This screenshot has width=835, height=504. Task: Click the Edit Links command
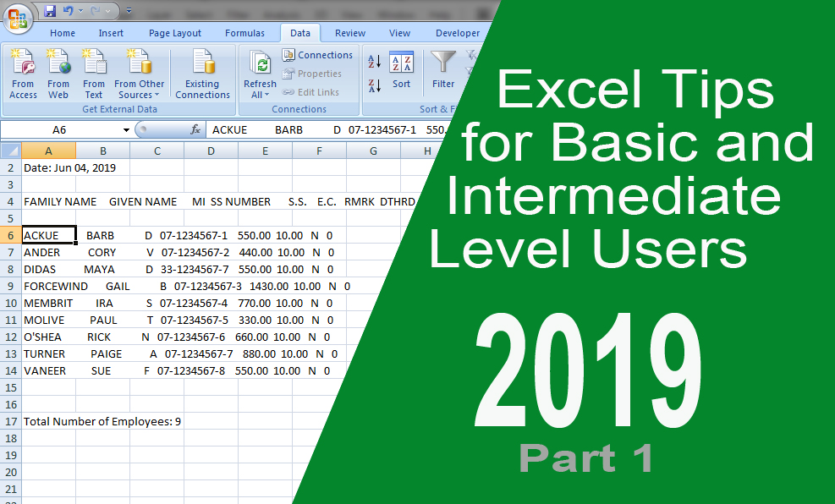pos(320,92)
